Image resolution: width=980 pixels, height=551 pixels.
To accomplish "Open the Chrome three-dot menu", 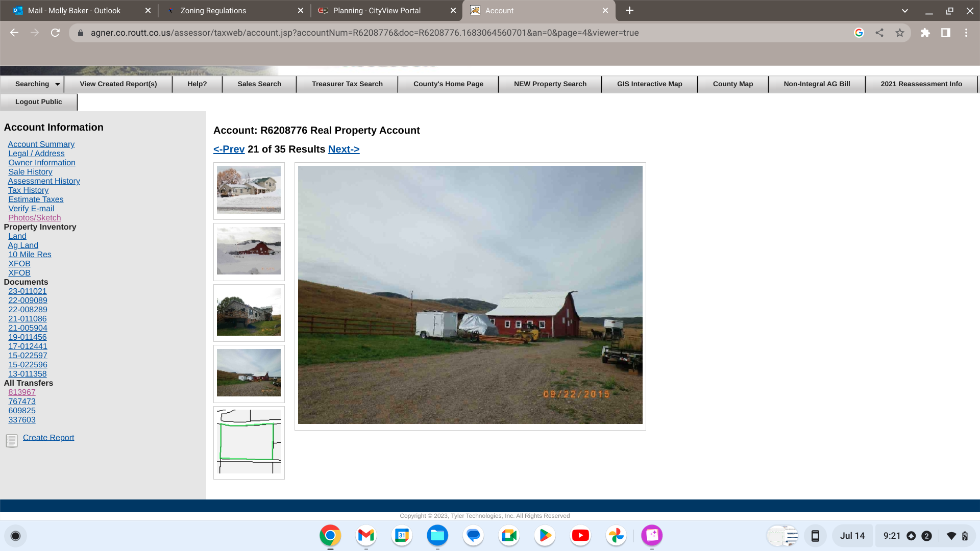I will tap(966, 33).
